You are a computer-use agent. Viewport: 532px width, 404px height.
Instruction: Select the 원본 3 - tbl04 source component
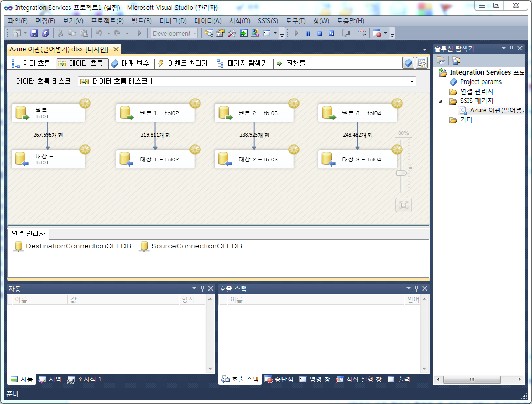pyautogui.click(x=357, y=113)
